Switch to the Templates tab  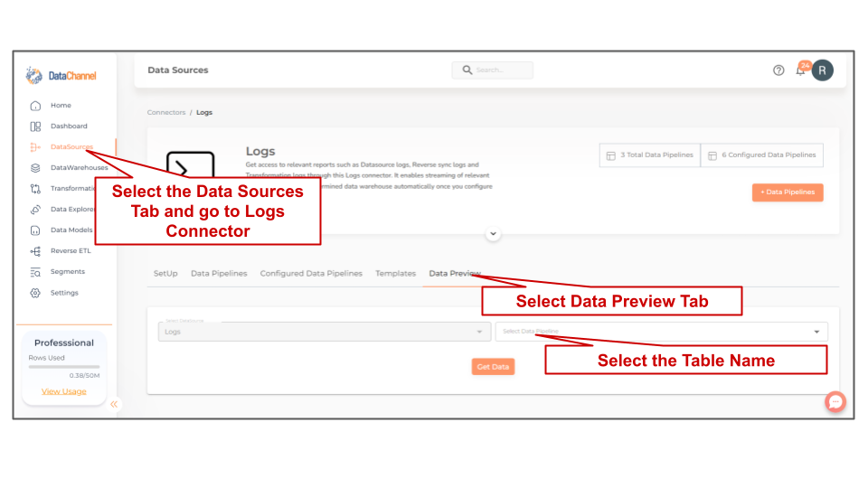(395, 273)
